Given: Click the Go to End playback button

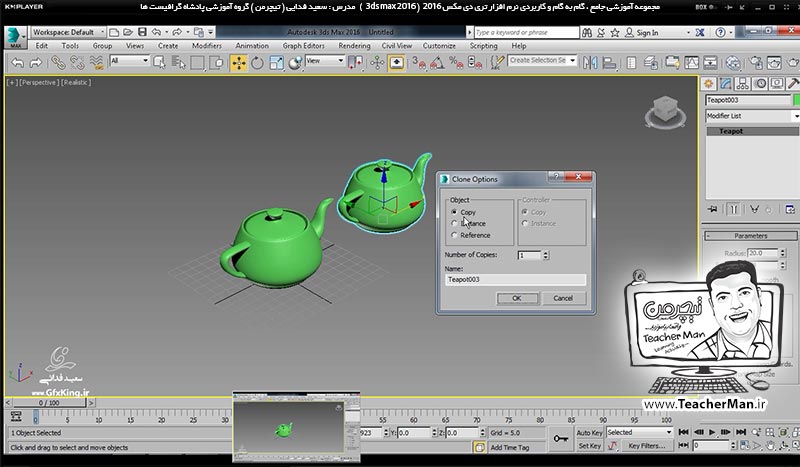Looking at the screenshot, I should (x=741, y=432).
